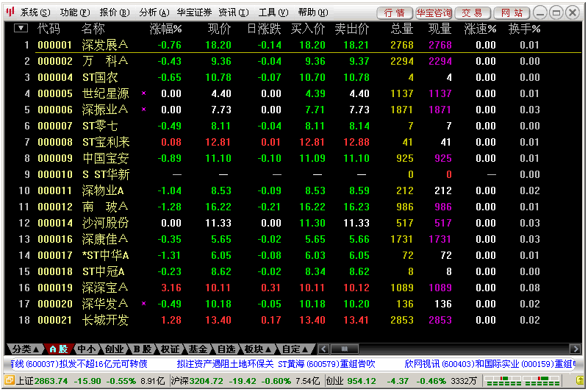
Task: Select stock row 中国宝安
Action: tap(293, 158)
